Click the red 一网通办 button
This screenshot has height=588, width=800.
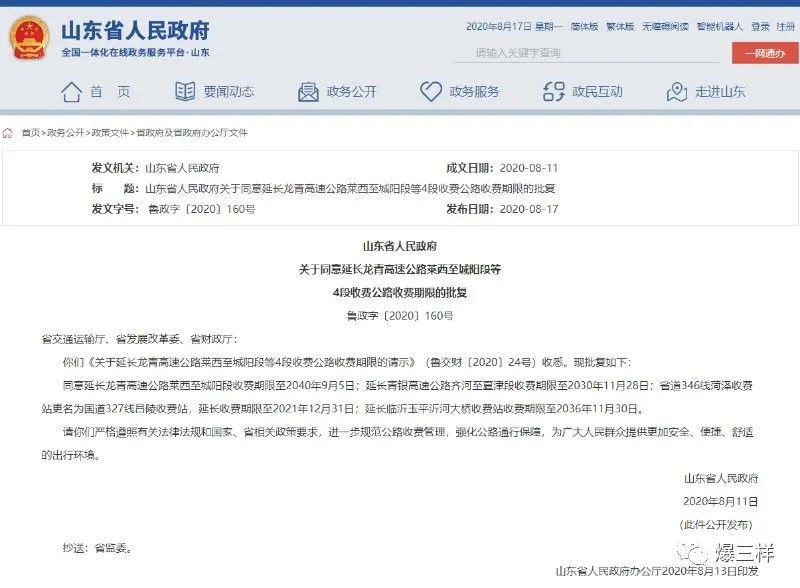pyautogui.click(x=765, y=53)
